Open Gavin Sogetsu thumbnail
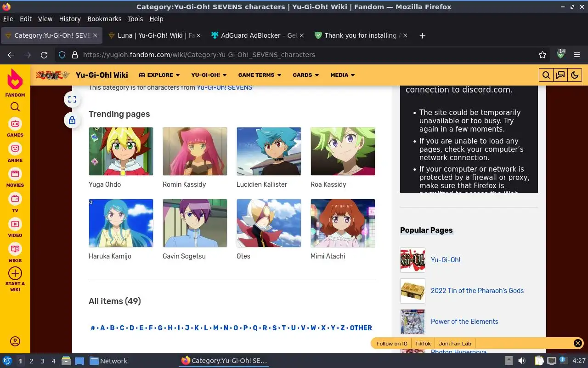588x368 pixels. [195, 223]
